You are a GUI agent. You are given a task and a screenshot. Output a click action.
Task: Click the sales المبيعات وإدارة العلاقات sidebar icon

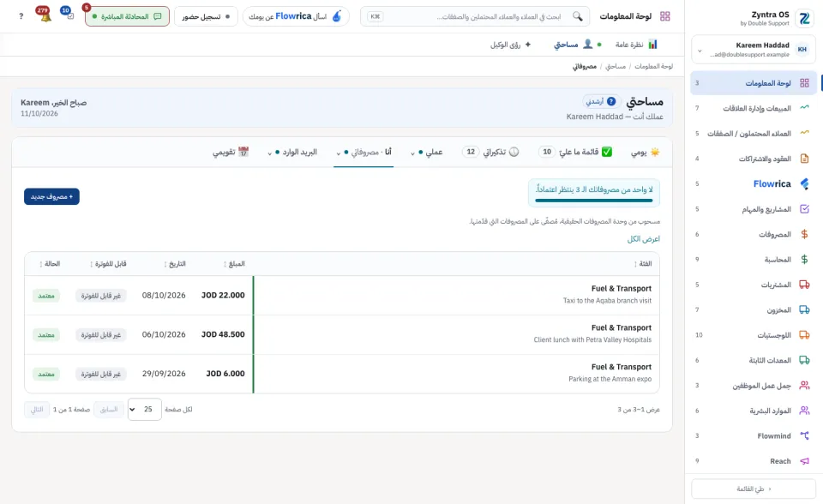[804, 108]
